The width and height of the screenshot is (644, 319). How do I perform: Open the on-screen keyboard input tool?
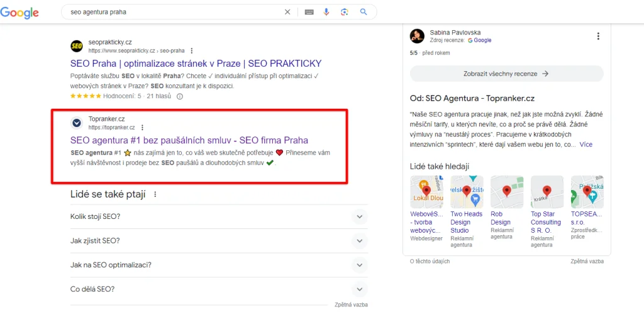pyautogui.click(x=309, y=12)
